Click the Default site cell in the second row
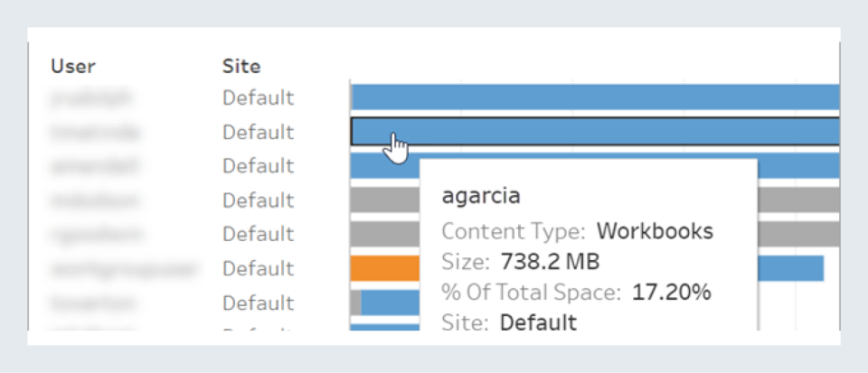The width and height of the screenshot is (868, 373). [x=259, y=132]
